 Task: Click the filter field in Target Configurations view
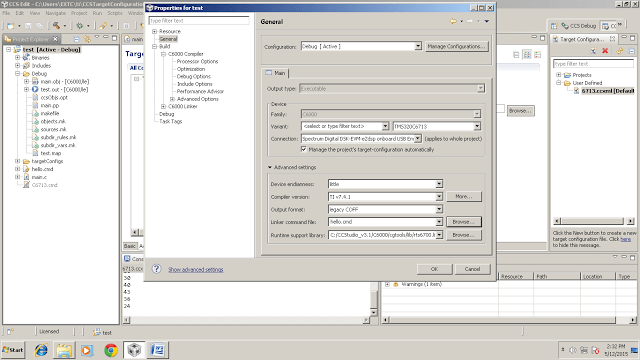(593, 64)
